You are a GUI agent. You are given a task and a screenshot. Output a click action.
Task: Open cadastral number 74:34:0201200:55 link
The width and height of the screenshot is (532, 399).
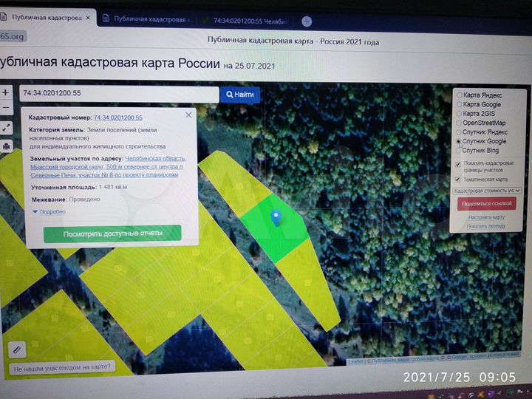tap(118, 117)
